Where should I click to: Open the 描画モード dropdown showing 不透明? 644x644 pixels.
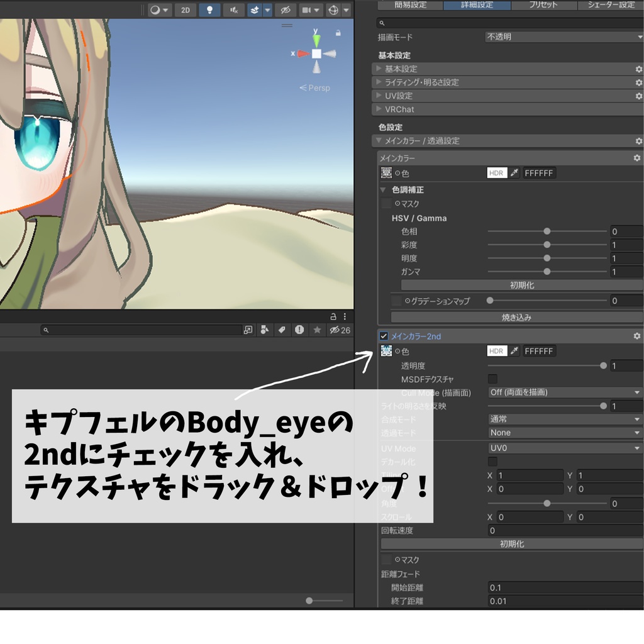(563, 36)
